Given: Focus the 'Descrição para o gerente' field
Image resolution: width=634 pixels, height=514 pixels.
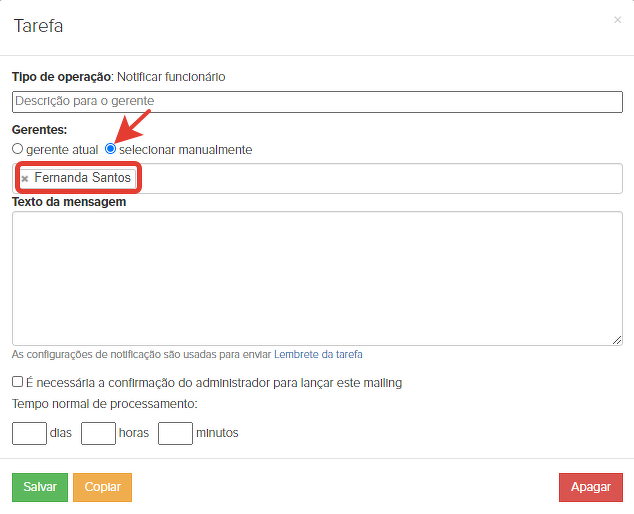Looking at the screenshot, I should (317, 101).
